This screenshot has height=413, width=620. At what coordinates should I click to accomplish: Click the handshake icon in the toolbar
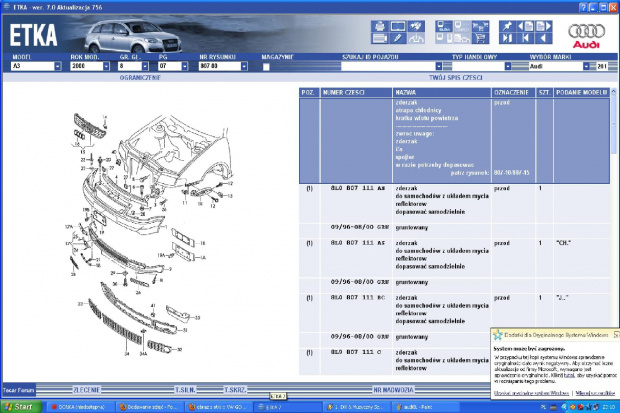pyautogui.click(x=416, y=26)
